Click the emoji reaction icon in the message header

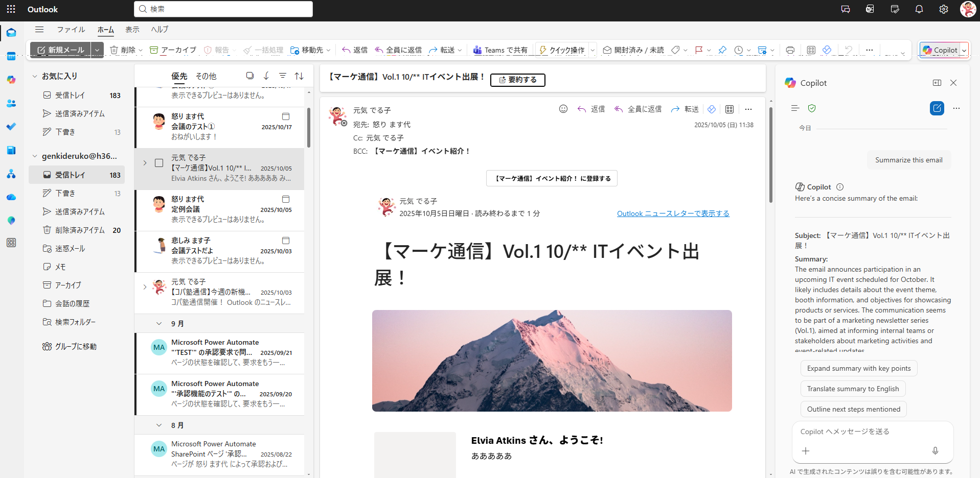point(563,109)
